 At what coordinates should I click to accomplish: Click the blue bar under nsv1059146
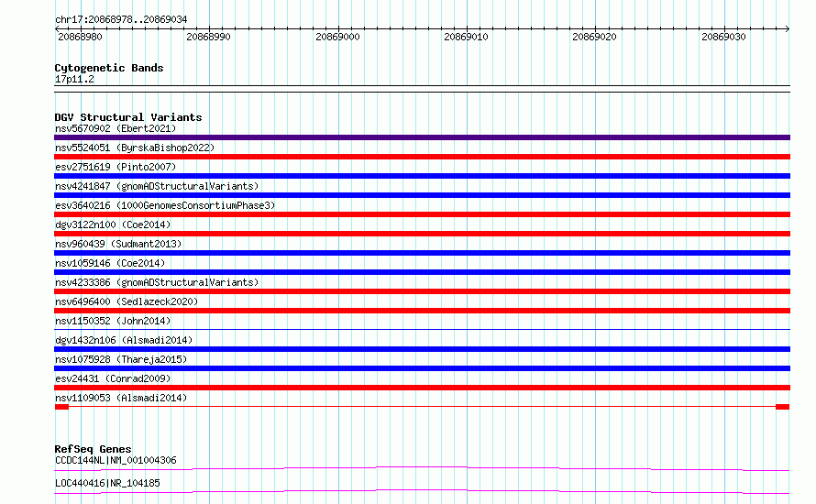[422, 272]
